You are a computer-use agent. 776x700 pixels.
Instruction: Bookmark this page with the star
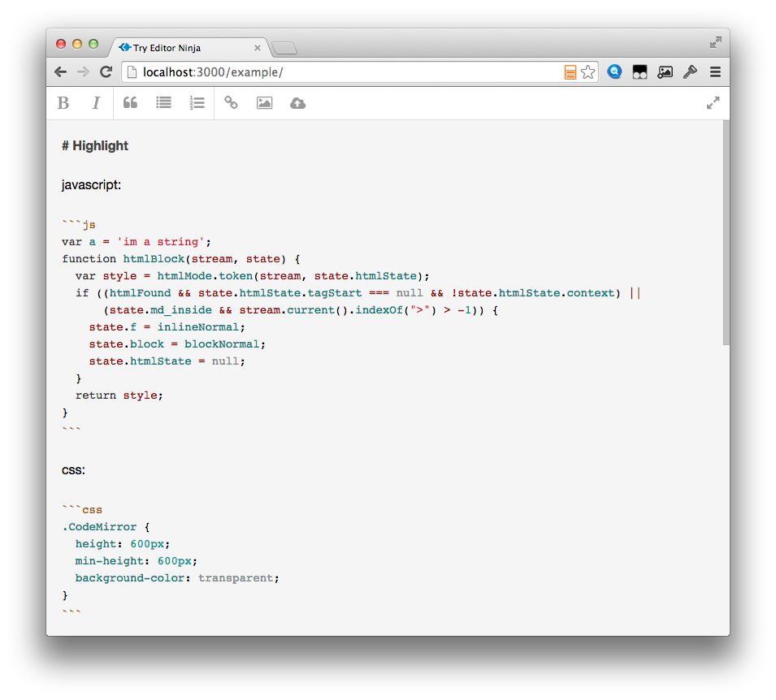click(x=588, y=72)
